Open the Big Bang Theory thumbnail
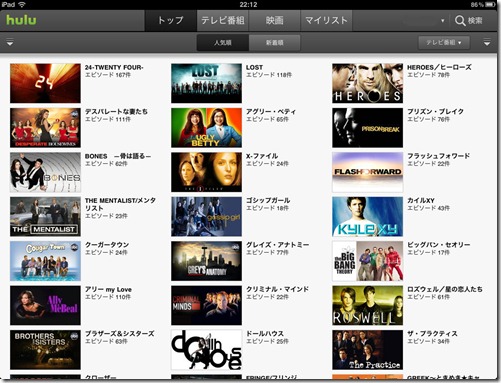The image size is (501, 383). 367,261
